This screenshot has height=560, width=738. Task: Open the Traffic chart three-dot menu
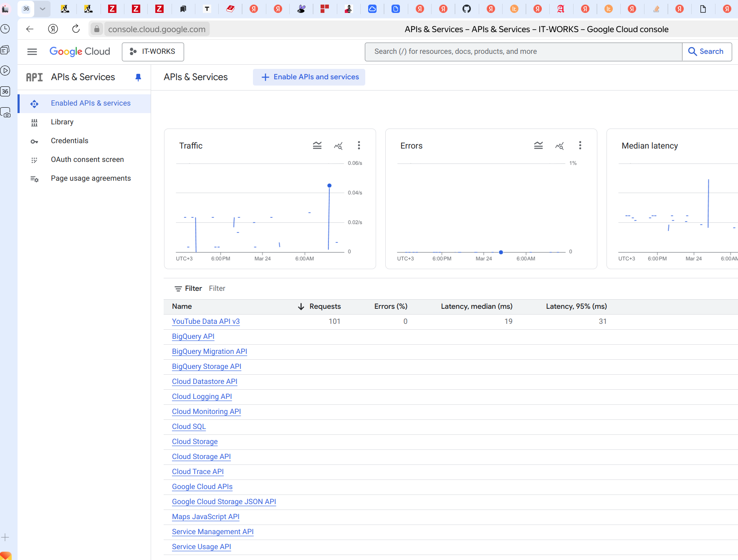click(359, 145)
